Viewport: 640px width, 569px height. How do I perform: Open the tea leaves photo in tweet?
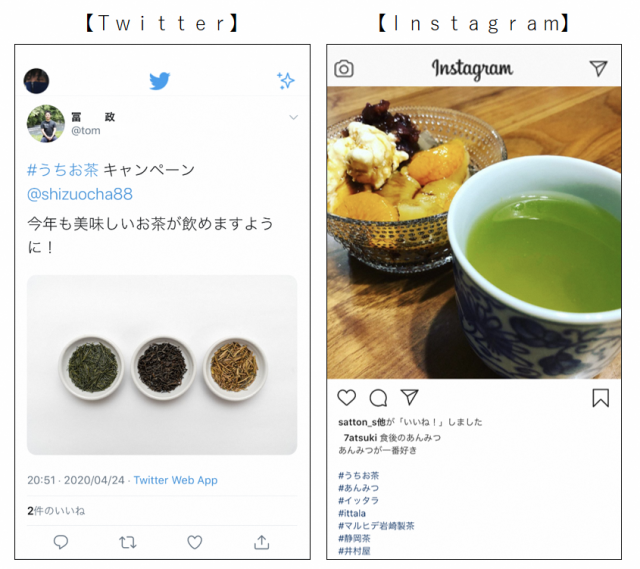(x=162, y=365)
